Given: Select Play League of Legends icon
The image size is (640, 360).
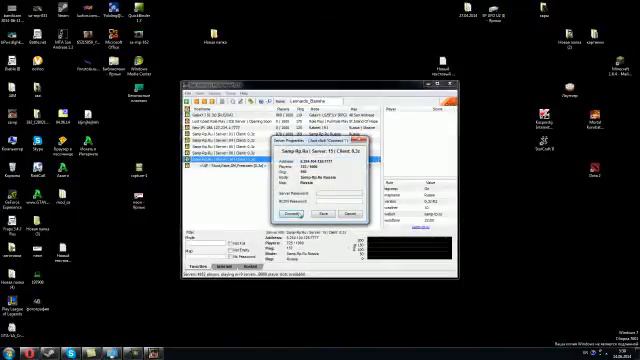Looking at the screenshot, I should pyautogui.click(x=12, y=306).
